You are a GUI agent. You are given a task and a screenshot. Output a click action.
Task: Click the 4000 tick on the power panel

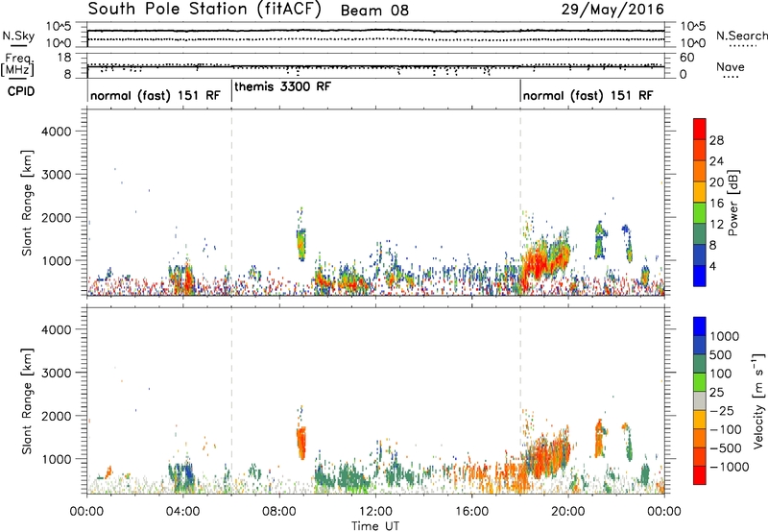(56, 132)
